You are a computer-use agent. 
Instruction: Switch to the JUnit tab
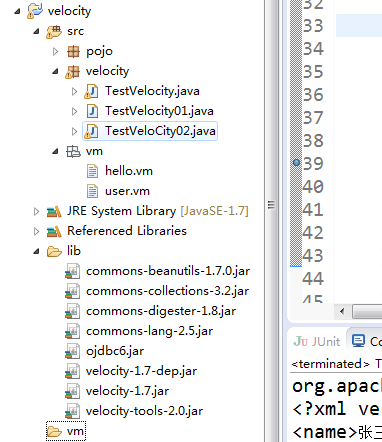click(317, 341)
